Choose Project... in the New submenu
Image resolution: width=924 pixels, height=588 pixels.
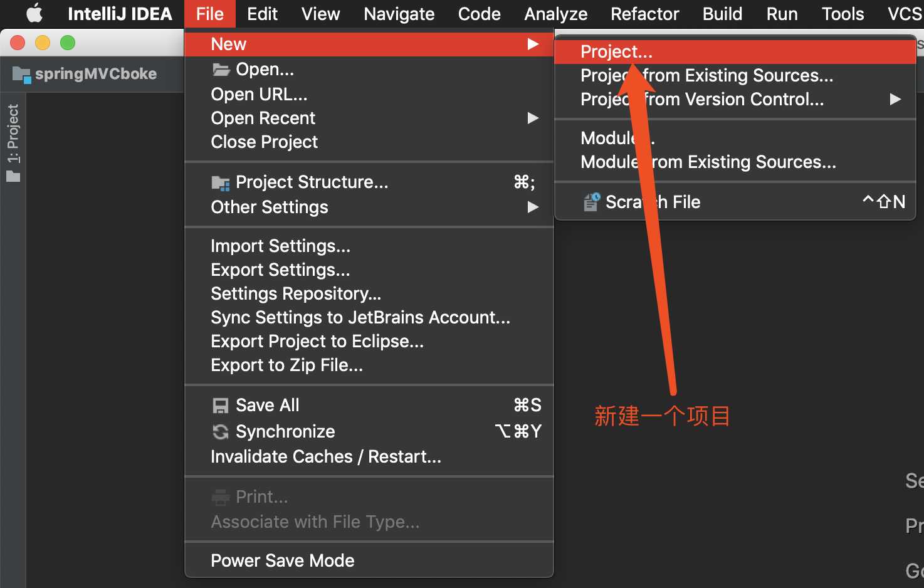point(735,51)
